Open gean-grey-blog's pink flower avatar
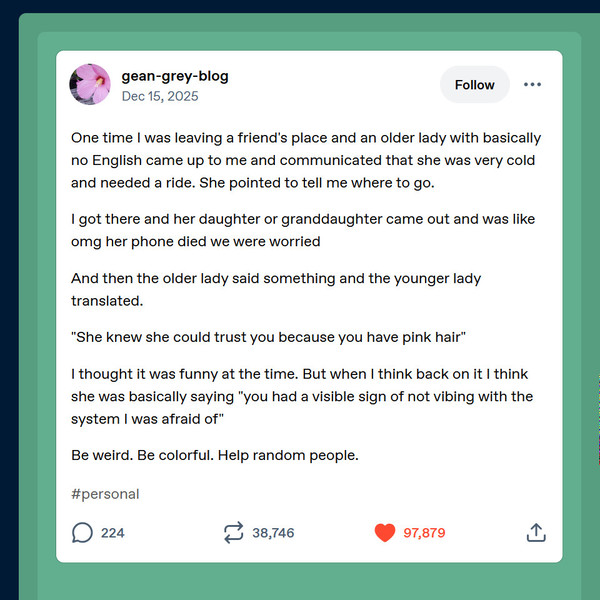The width and height of the screenshot is (600, 600). (x=90, y=85)
